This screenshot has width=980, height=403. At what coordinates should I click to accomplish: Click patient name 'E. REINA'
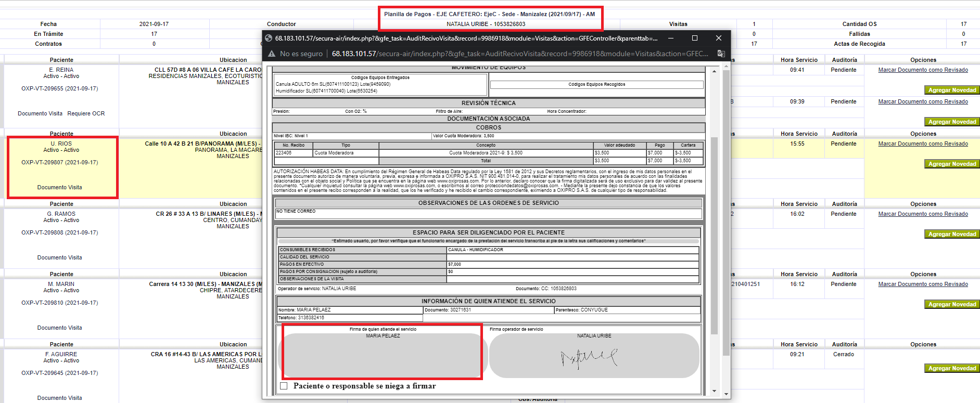[x=61, y=70]
